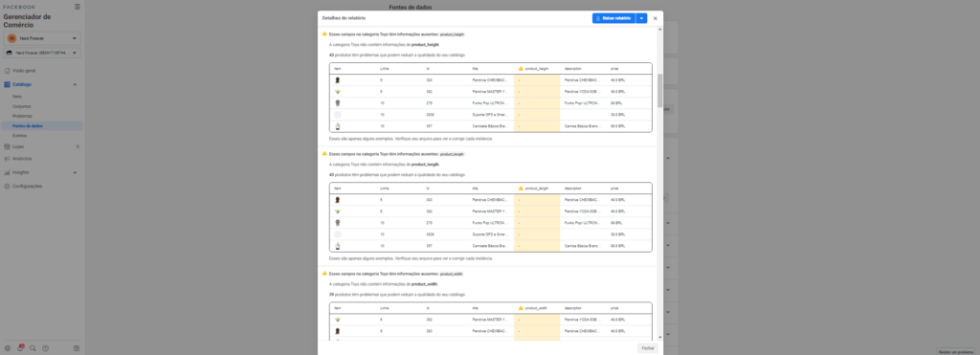The width and height of the screenshot is (980, 355).
Task: Click the Insights chart icon
Action: 7,172
